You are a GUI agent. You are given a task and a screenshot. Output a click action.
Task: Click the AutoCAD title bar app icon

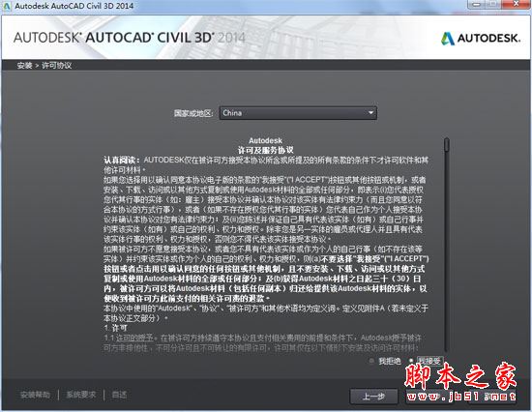(7, 6)
